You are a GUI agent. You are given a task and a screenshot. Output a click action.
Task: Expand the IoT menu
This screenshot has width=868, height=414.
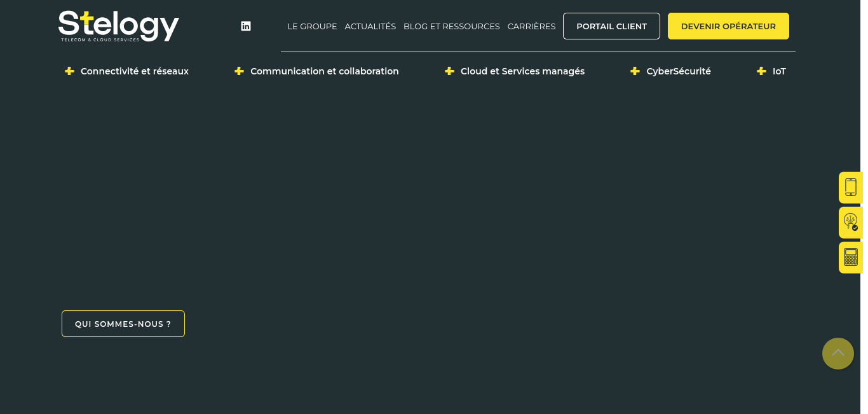(x=779, y=71)
